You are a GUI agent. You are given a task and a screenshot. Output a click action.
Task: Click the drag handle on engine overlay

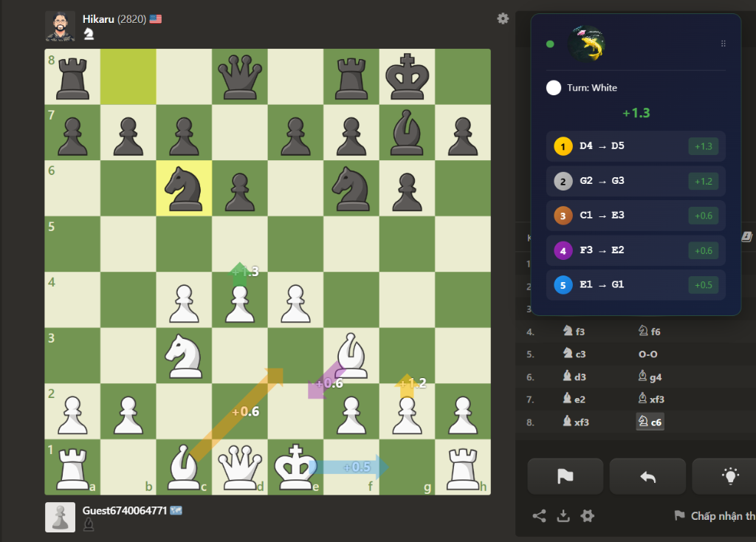(x=724, y=44)
